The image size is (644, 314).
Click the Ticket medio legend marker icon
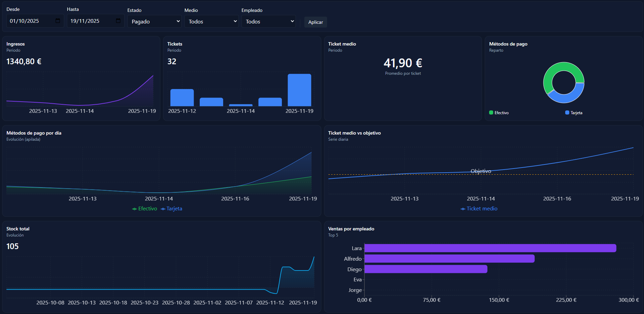[x=463, y=209]
